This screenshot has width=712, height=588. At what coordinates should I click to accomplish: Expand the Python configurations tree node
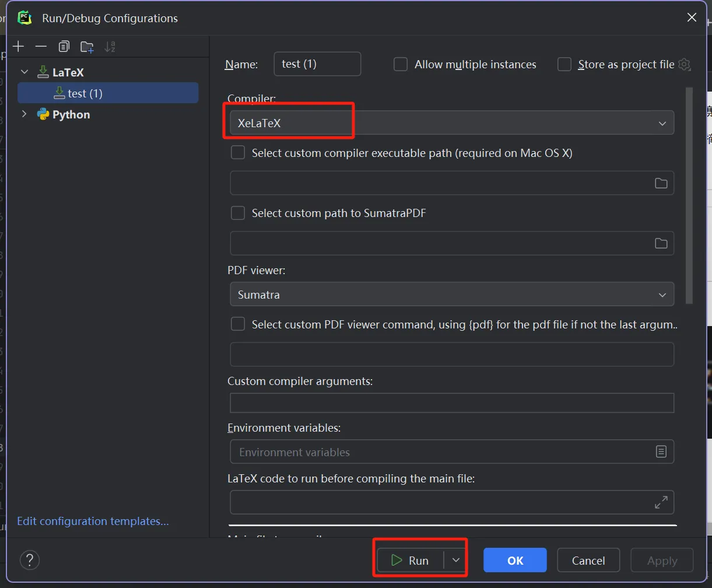tap(24, 114)
